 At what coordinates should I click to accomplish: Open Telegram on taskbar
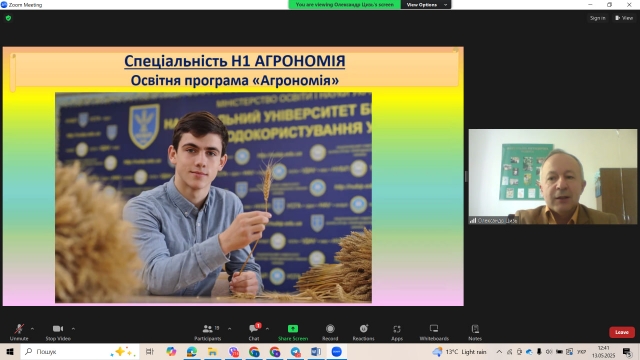tap(296, 351)
